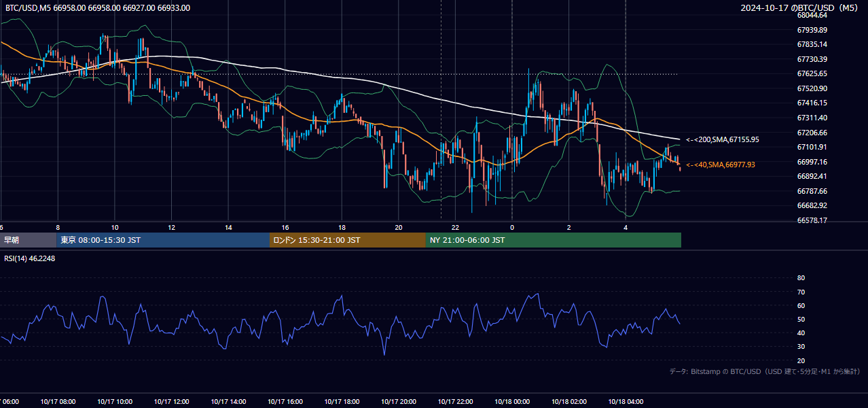This screenshot has width=868, height=408.
Task: Click the 10/17 10:00 time axis label
Action: pyautogui.click(x=115, y=402)
